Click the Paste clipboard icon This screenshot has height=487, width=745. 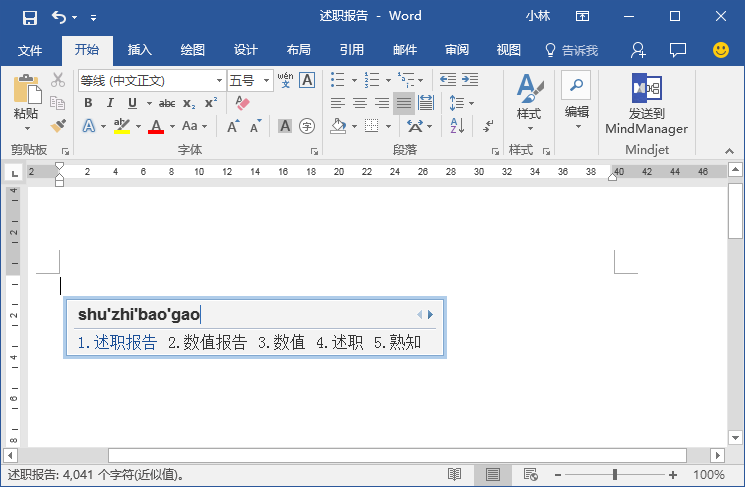27,89
